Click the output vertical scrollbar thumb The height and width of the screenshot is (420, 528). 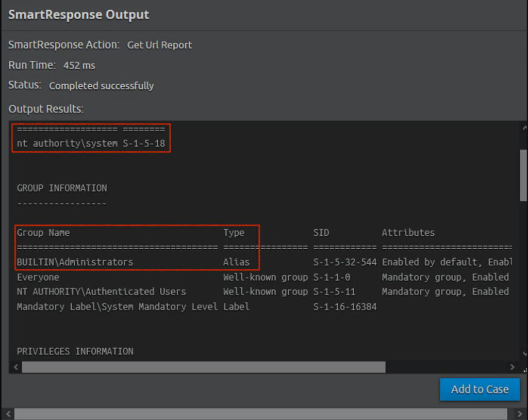point(523,175)
